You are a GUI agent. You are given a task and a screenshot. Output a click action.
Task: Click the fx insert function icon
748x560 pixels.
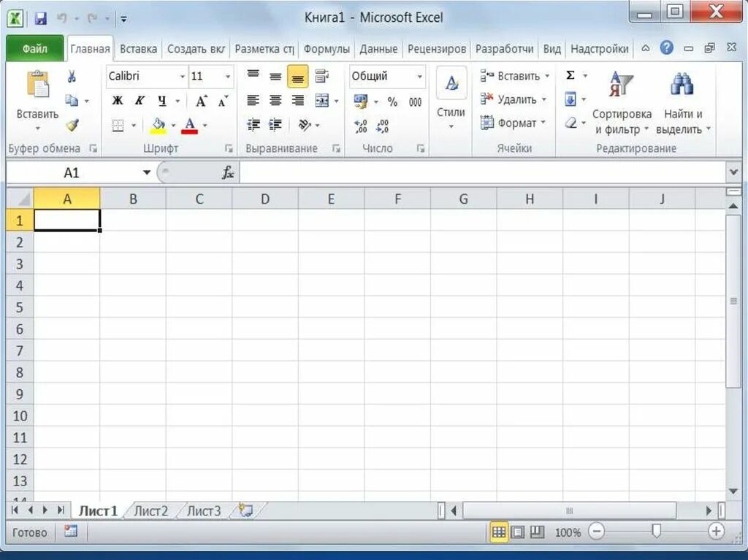point(228,173)
